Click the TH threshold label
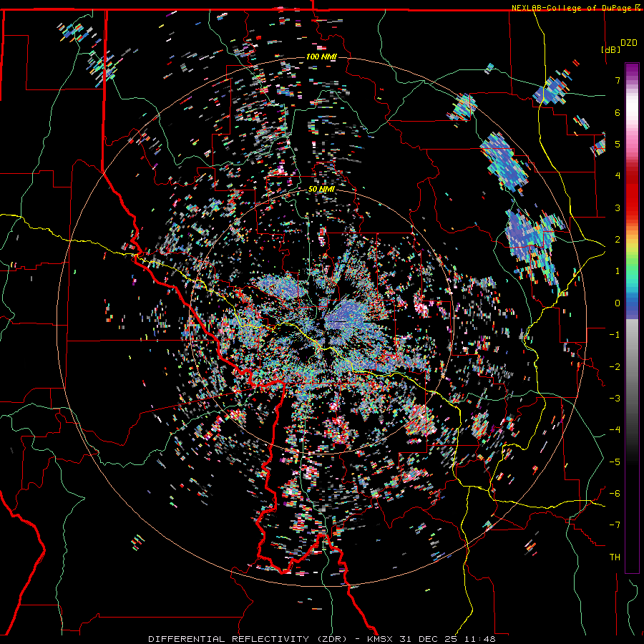Viewport: 644px width, 644px height. (615, 557)
